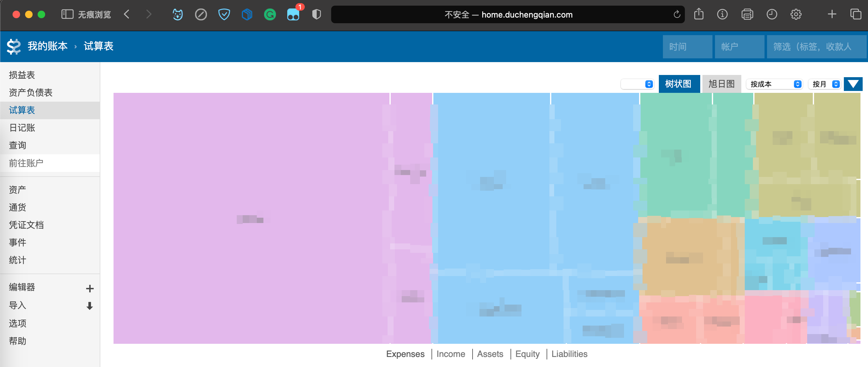
Task: Switch chart to 旭日图 mode
Action: click(722, 83)
